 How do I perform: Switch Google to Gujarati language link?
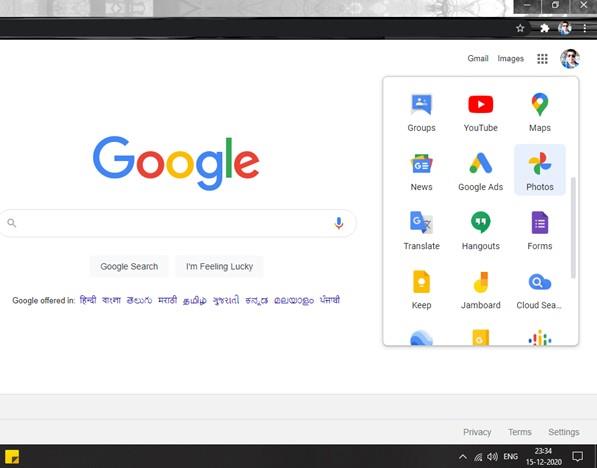click(226, 300)
